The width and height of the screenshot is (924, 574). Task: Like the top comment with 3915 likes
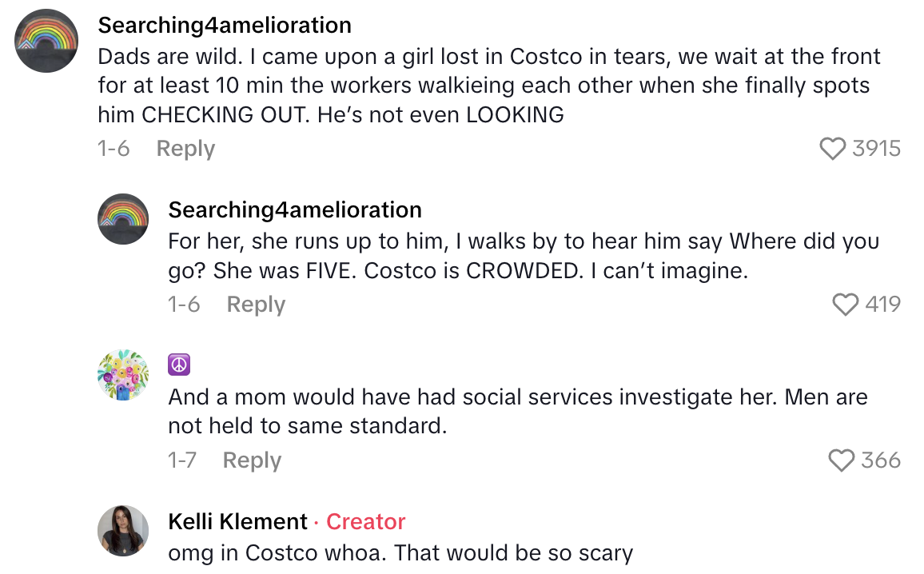click(832, 149)
